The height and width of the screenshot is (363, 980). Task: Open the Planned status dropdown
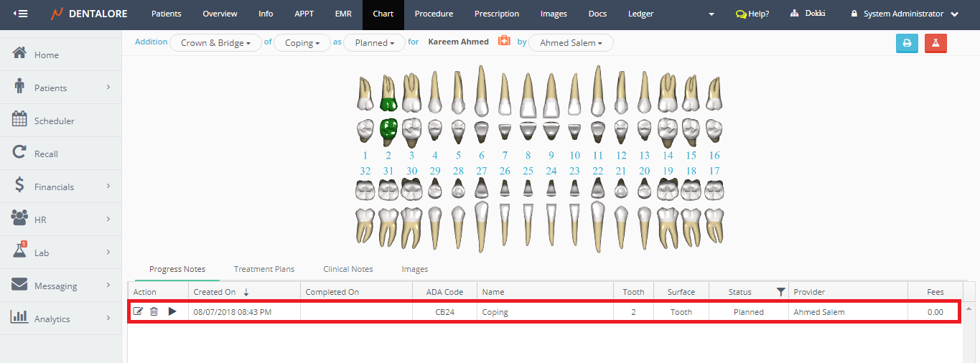(x=375, y=43)
